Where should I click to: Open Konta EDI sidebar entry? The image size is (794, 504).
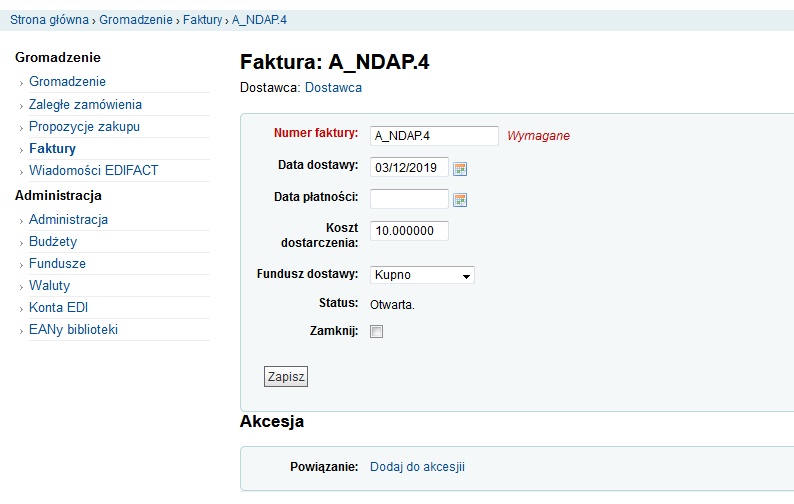(x=59, y=307)
